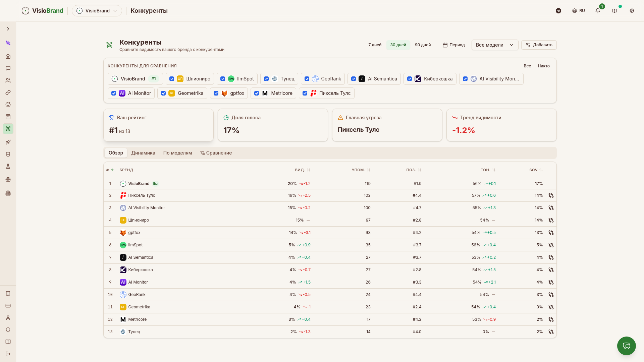Viewport: 644px width, 362px height.
Task: Uncheck the Шпиониро competitor checkbox
Action: tap(172, 79)
